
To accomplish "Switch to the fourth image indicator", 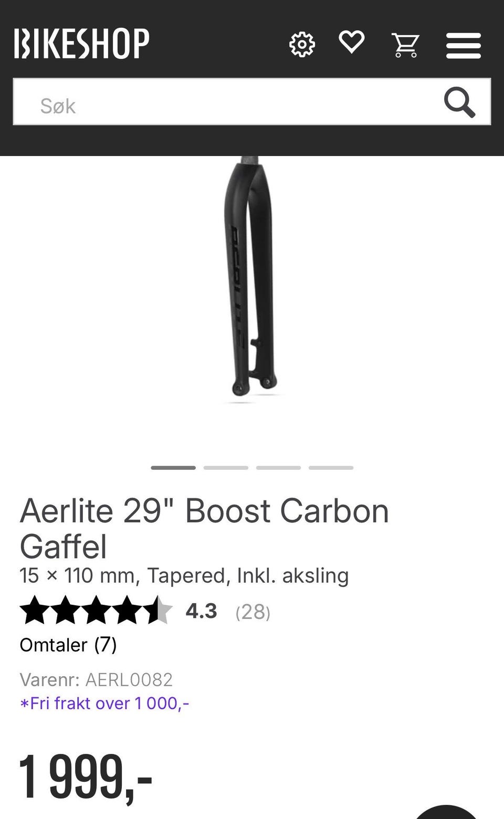I will click(x=331, y=467).
